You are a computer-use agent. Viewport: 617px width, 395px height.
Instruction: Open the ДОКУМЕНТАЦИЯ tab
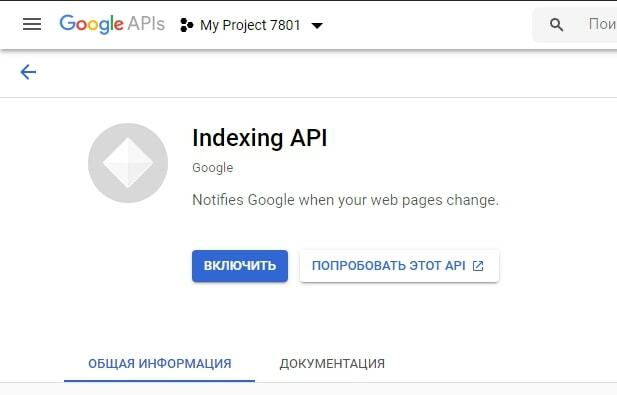(x=332, y=364)
